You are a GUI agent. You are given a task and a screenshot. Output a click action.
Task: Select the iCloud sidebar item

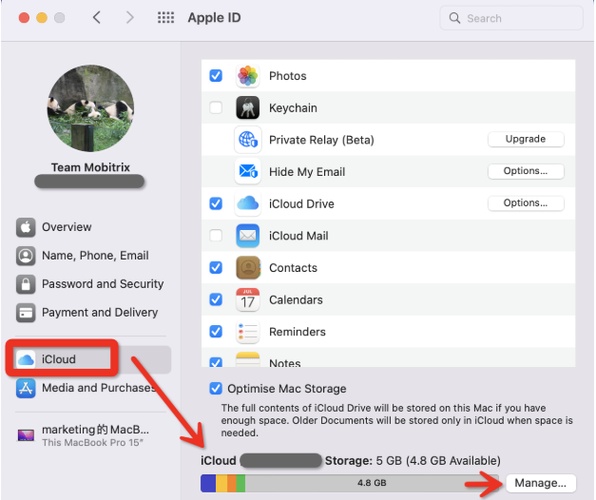click(91, 359)
